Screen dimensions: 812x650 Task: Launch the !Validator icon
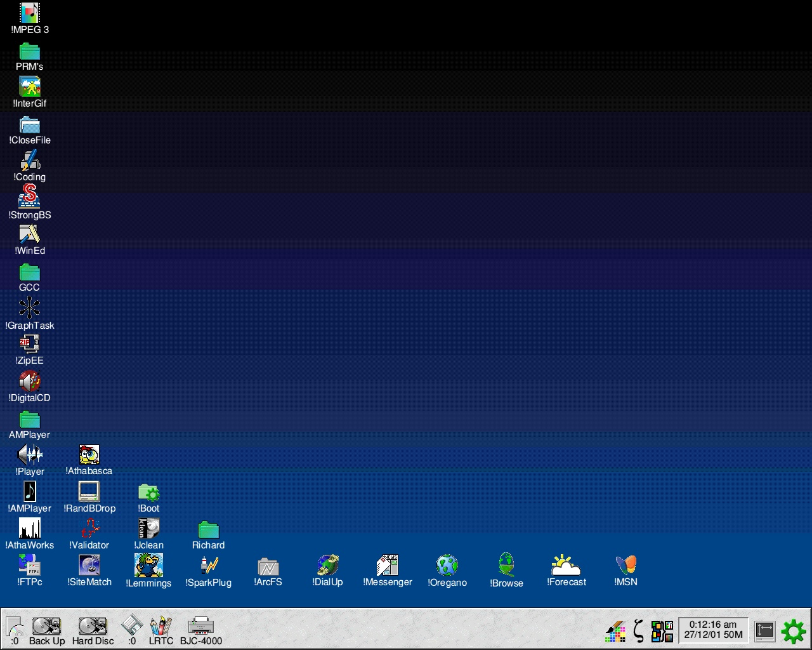click(89, 528)
